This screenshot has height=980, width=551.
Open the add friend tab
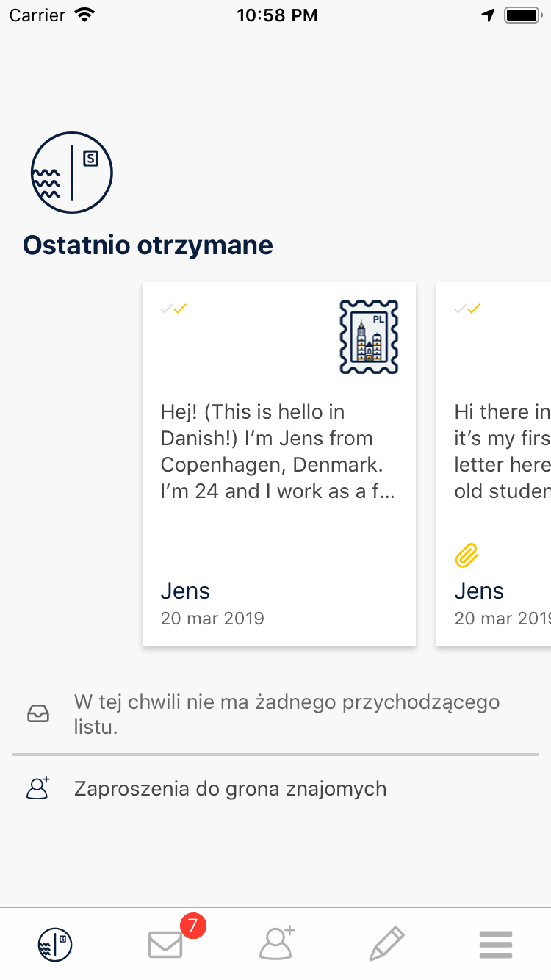(276, 944)
